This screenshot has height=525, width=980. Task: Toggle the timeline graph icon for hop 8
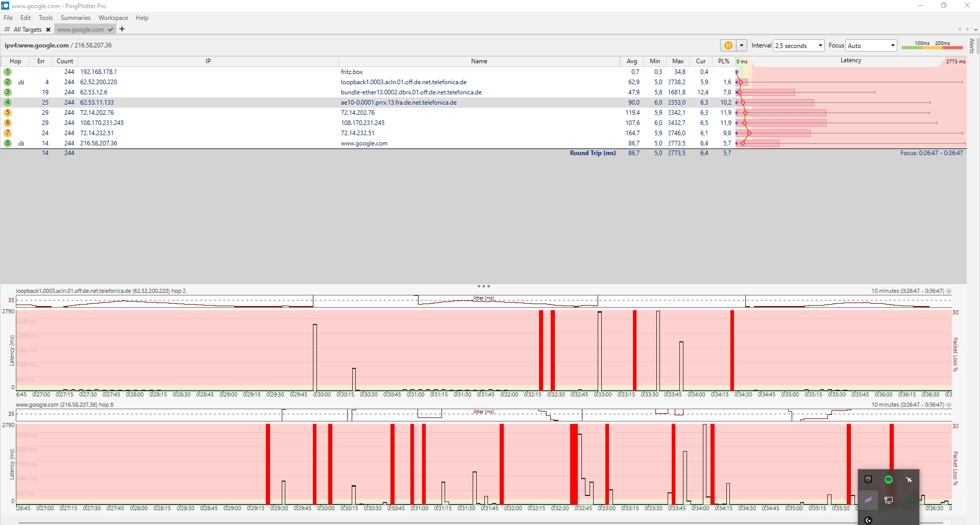21,143
